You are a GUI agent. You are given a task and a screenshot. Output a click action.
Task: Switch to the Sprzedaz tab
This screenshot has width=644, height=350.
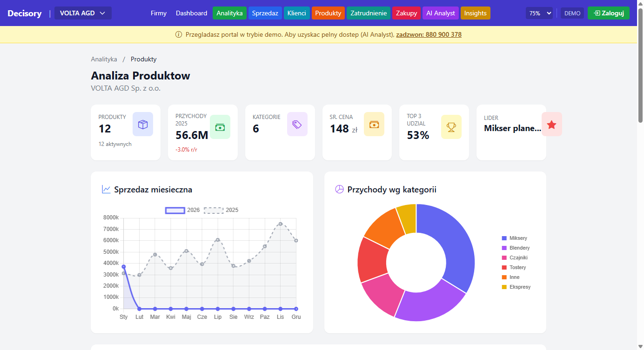pyautogui.click(x=265, y=13)
